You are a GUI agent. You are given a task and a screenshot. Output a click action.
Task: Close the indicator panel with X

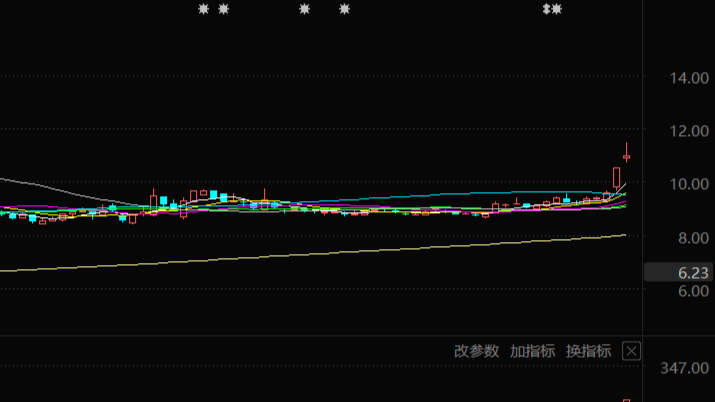[632, 351]
